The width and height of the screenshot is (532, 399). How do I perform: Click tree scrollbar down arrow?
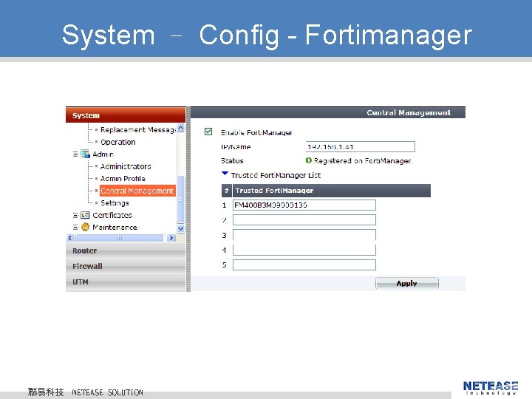181,228
